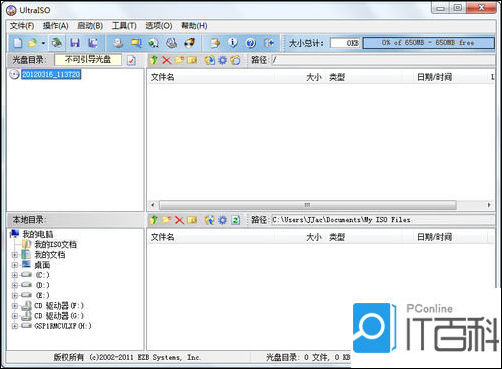Click the red X delete icon in 光盘目录 toolbar
Viewport: 502px width, 369px height.
tap(166, 60)
